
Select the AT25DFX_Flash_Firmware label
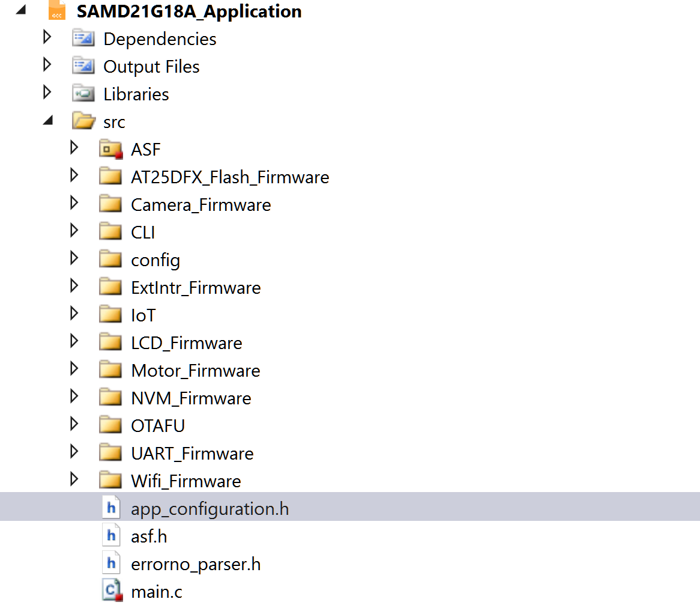tap(230, 177)
